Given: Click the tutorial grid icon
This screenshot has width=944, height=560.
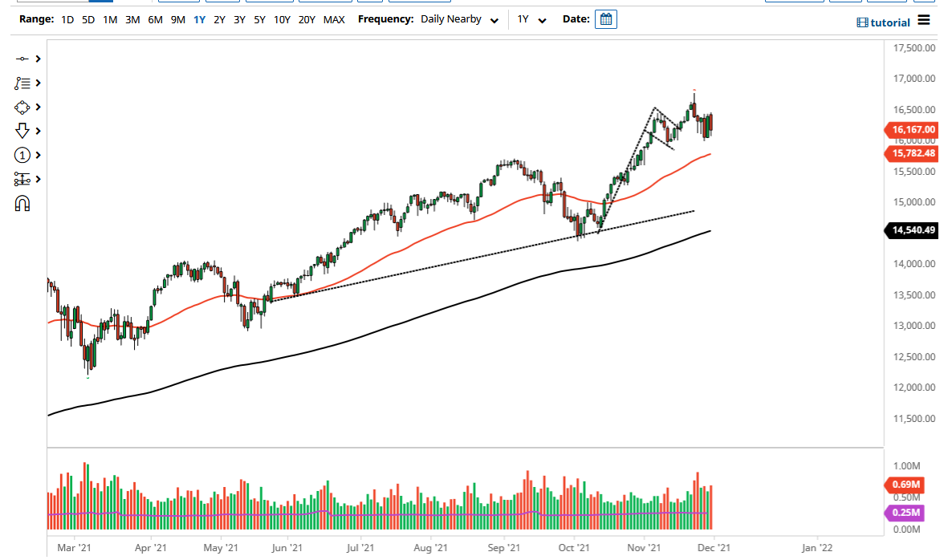Looking at the screenshot, I should click(x=862, y=22).
